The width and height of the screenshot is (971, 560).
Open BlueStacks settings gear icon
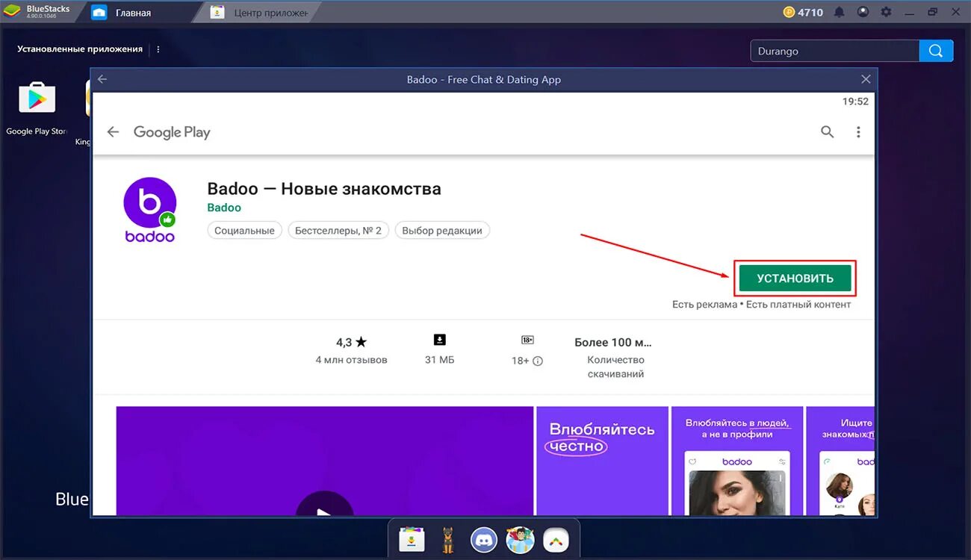click(x=886, y=12)
